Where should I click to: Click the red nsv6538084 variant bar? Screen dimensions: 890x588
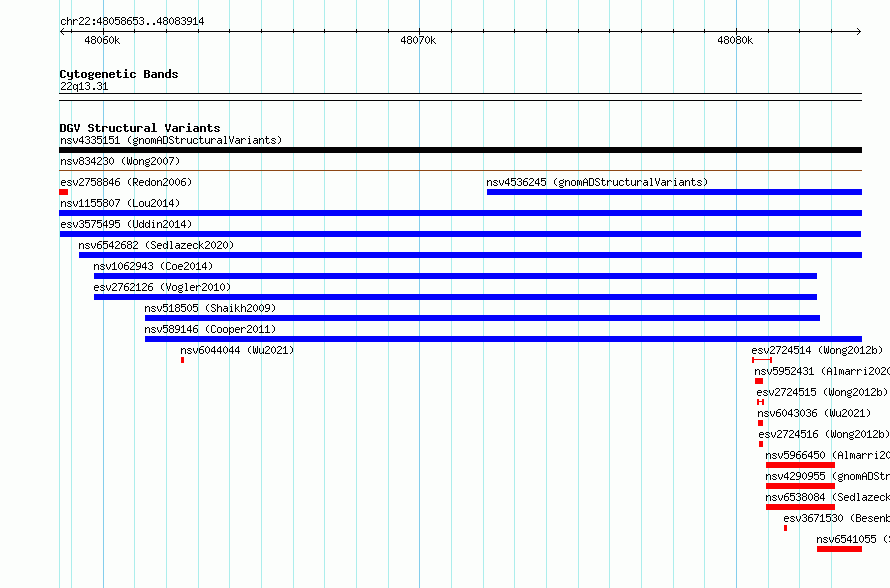click(x=800, y=507)
